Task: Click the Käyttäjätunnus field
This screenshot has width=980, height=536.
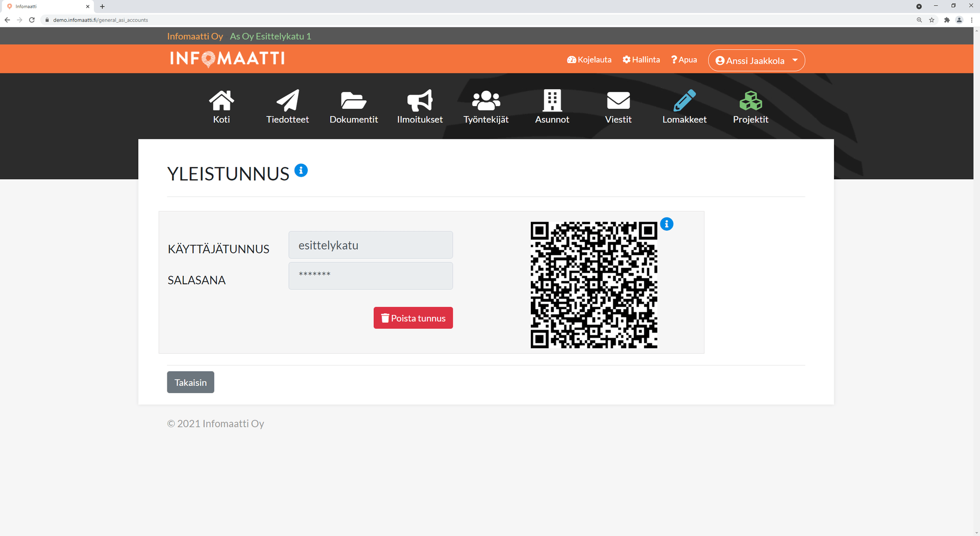Action: coord(371,245)
